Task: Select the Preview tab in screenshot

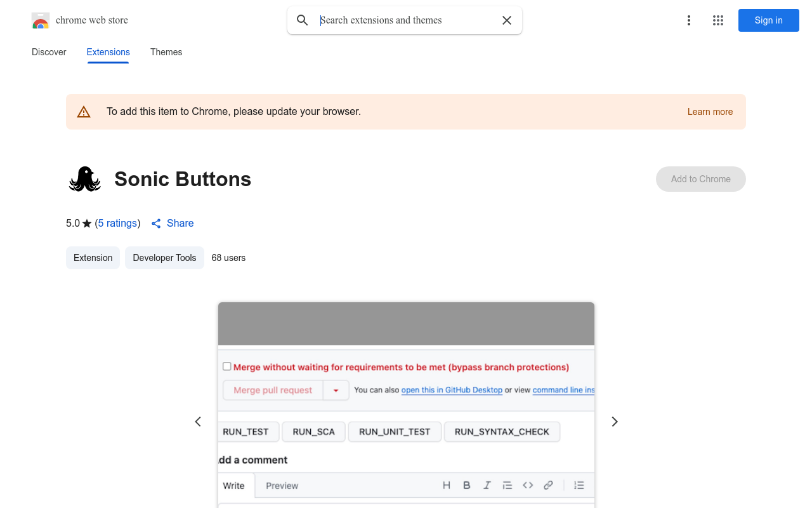Action: (282, 486)
